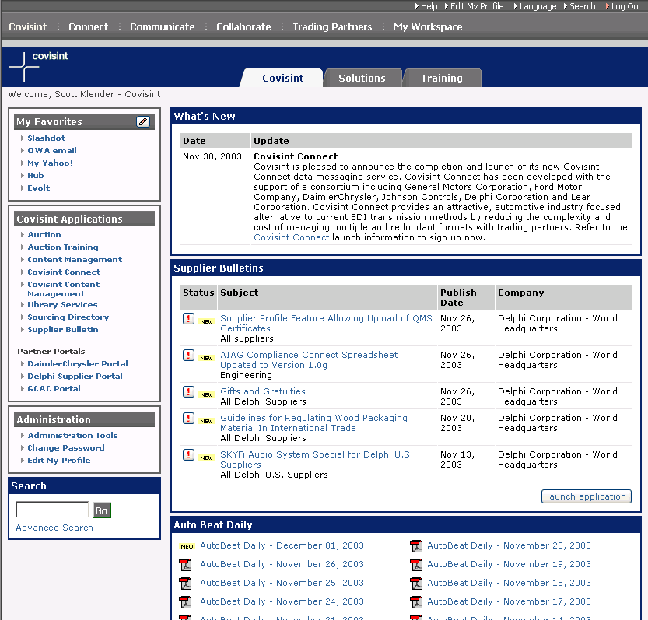Screen dimensions: 648x620
Task: Open Library Services application
Action: click(x=62, y=305)
